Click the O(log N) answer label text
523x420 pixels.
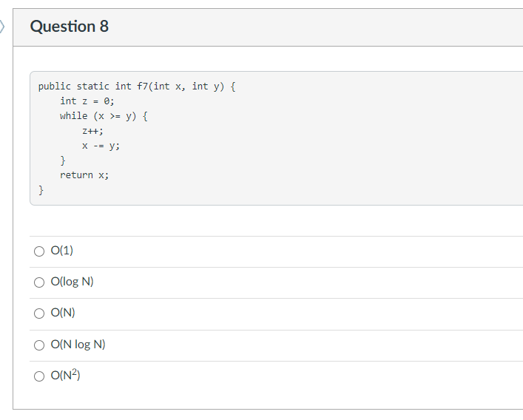point(72,282)
